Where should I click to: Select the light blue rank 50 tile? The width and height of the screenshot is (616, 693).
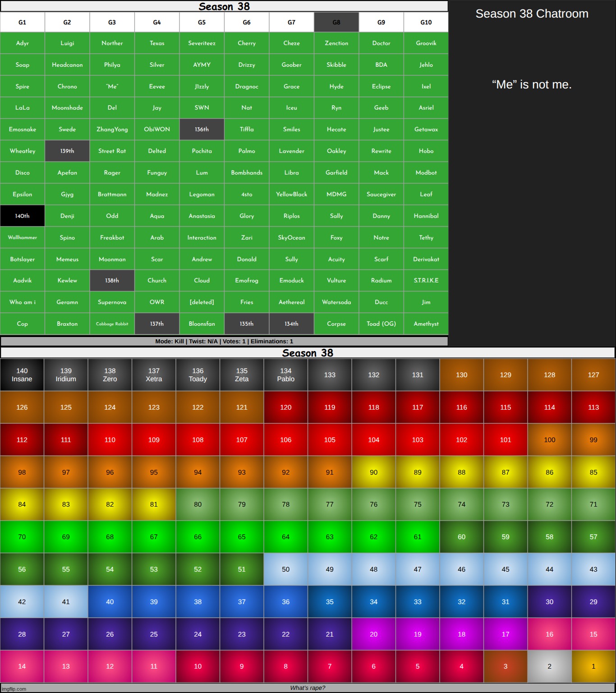click(x=285, y=569)
